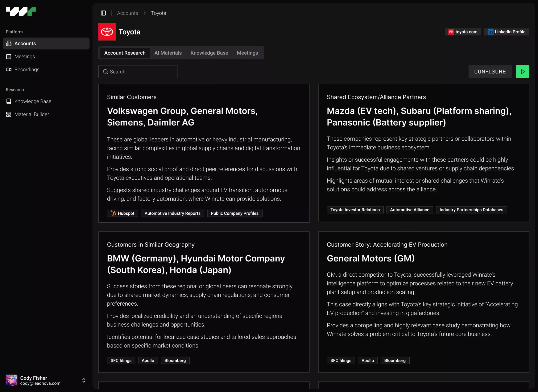The image size is (538, 392).
Task: Click the Hubspot logo icon in tag
Action: (x=113, y=213)
